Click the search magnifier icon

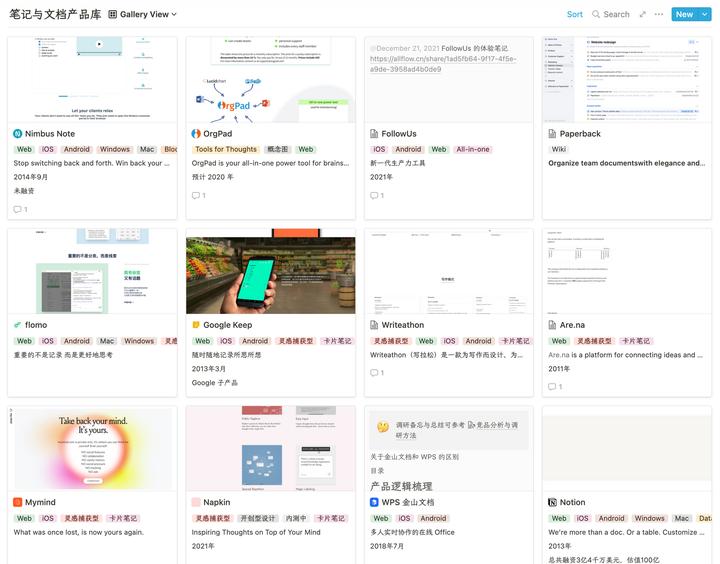(596, 14)
